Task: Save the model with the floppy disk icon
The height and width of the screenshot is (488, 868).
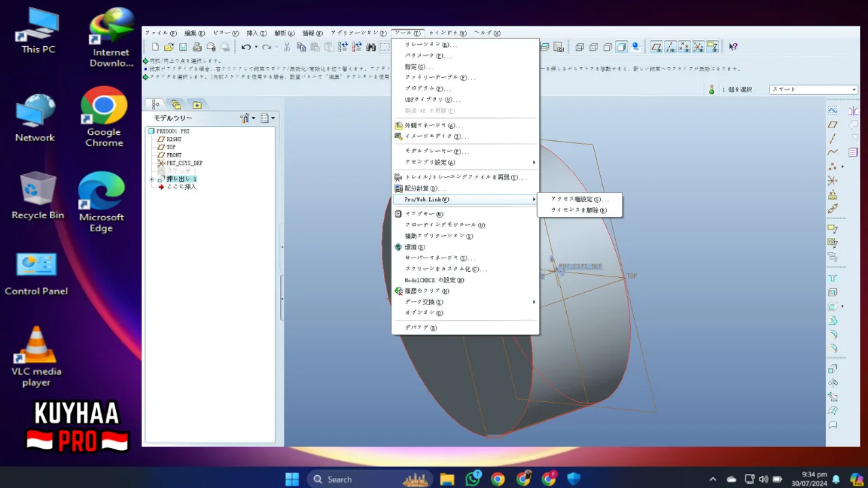Action: point(183,47)
